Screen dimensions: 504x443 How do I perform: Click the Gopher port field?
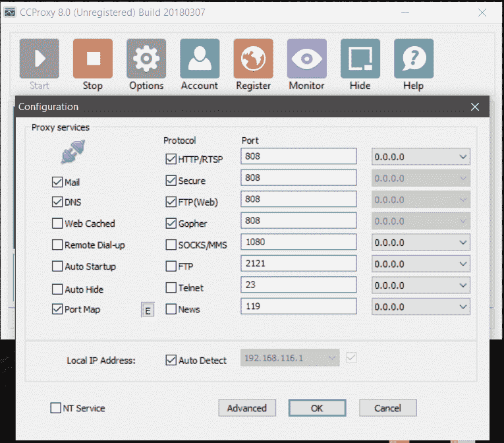[x=298, y=220]
